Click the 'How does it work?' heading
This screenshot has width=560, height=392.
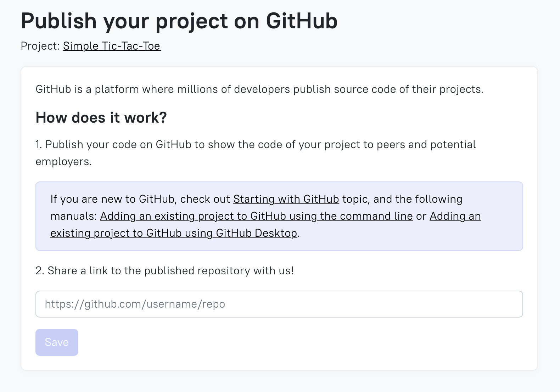tap(101, 118)
